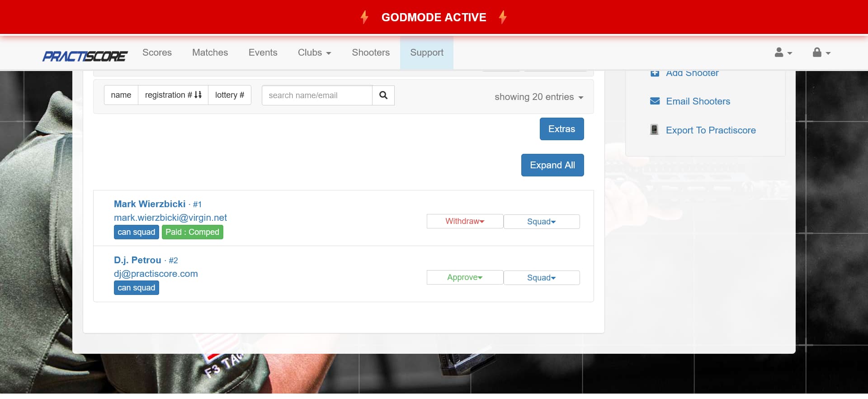Open the Clubs menu
Viewport: 868px width, 399px height.
[x=314, y=52]
